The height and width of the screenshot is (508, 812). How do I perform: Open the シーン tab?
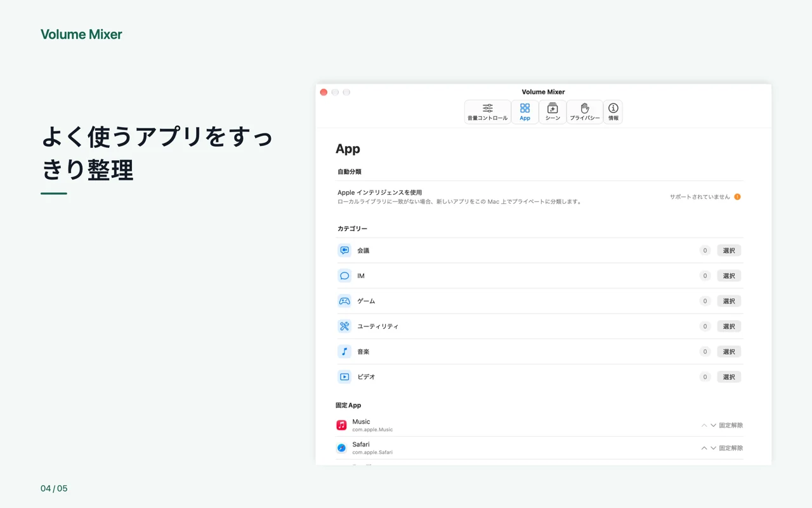tap(553, 112)
